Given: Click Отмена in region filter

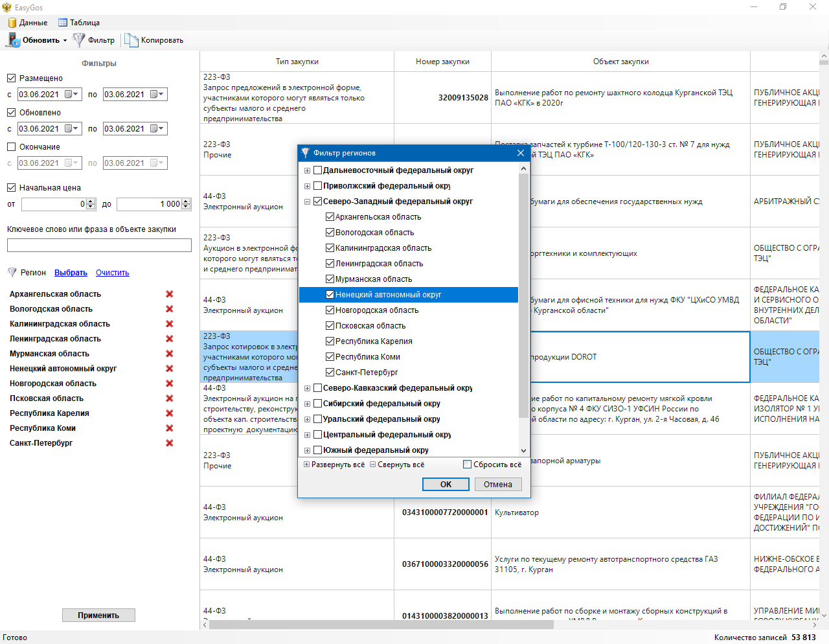Looking at the screenshot, I should pyautogui.click(x=498, y=485).
